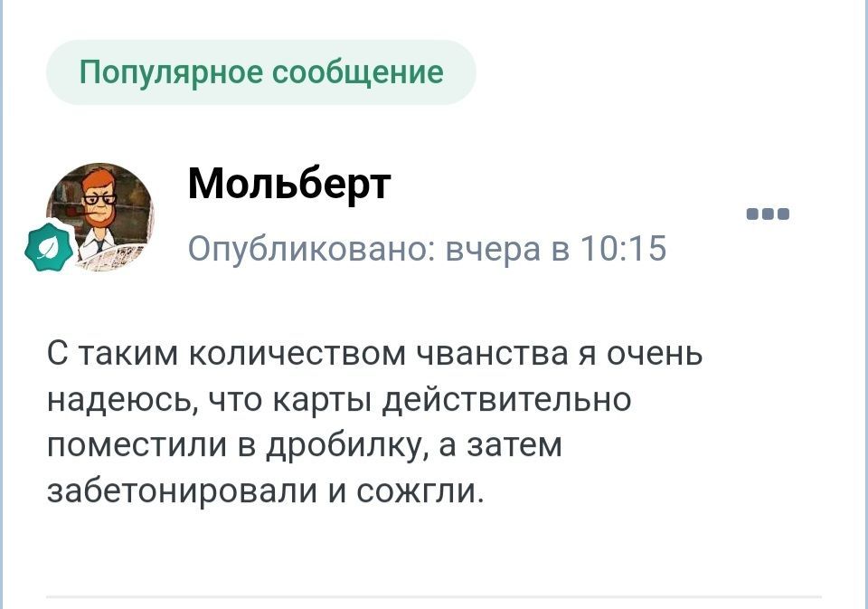The image size is (868, 609).
Task: Click the word 'поместили' in the message
Action: pyautogui.click(x=122, y=445)
